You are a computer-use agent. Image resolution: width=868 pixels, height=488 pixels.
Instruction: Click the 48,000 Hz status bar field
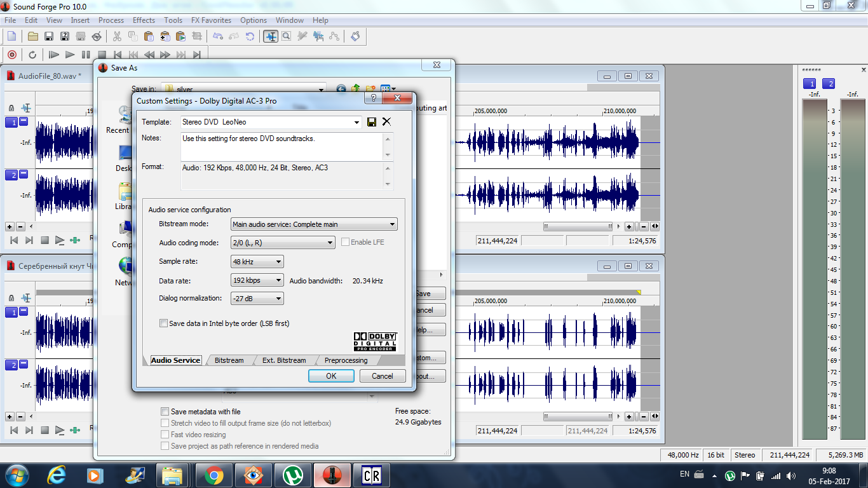click(x=683, y=455)
